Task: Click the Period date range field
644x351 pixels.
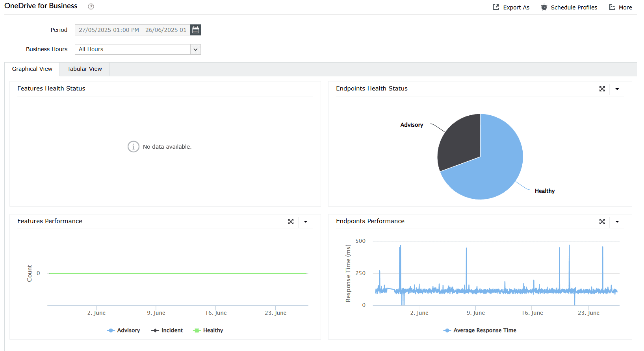Action: (133, 30)
